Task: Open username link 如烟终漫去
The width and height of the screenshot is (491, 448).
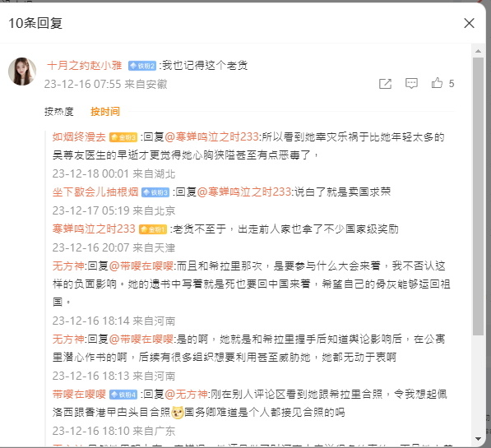Action: (79, 137)
